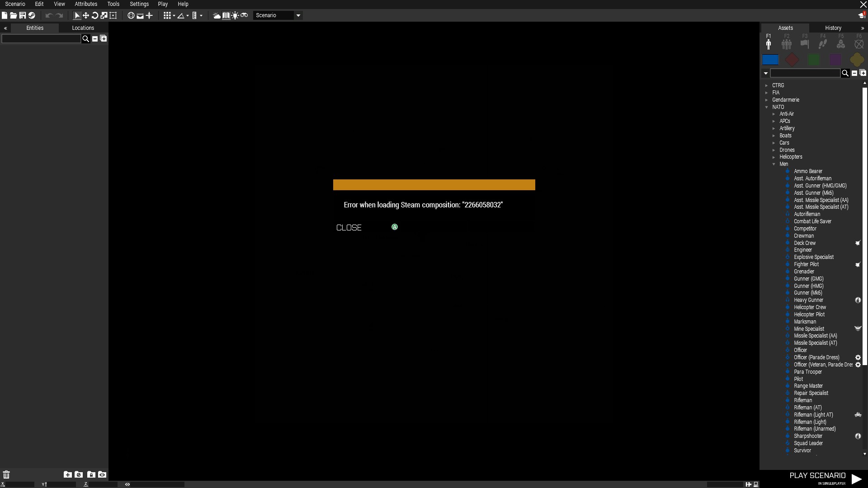The height and width of the screenshot is (488, 868).
Task: Click the undo arrow in toolbar
Action: coord(49,15)
